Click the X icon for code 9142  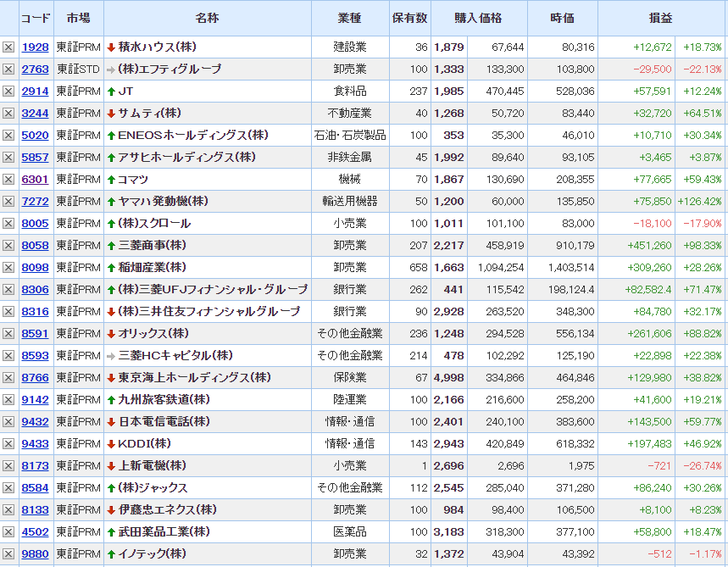(x=8, y=400)
